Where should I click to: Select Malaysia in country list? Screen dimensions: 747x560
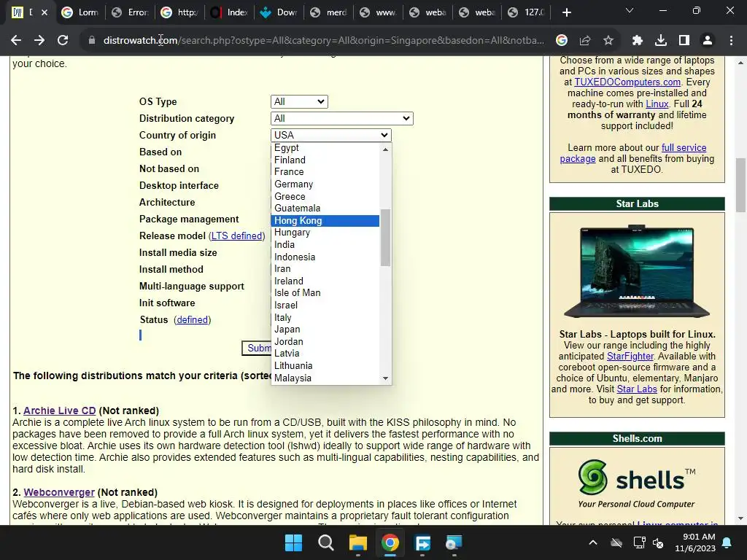325,378
